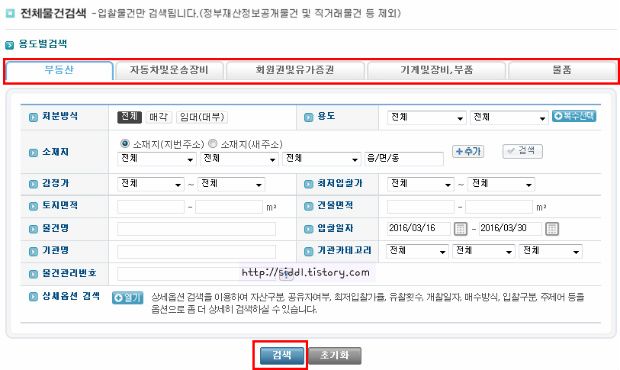Open 감정가 minimum dropdown
620x370 pixels.
(151, 184)
